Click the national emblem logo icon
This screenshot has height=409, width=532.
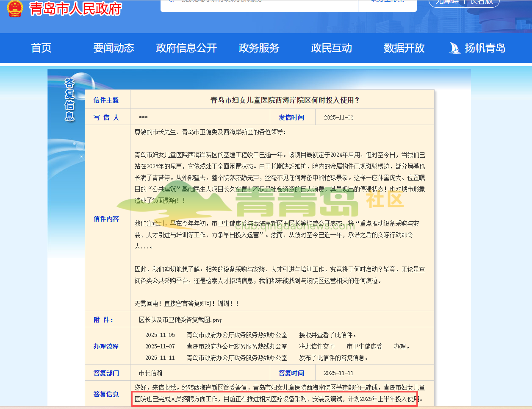[x=15, y=8]
